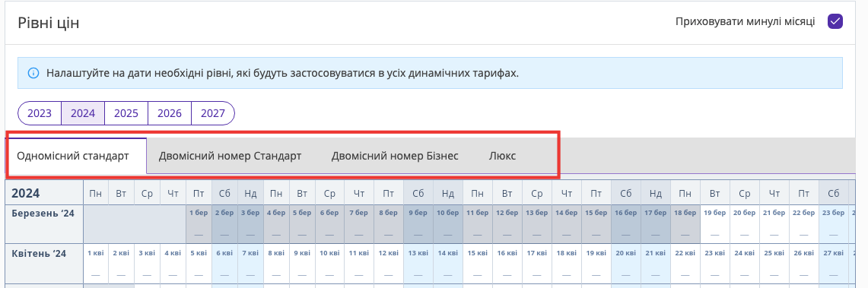Select the '11 бер' day cell
The width and height of the screenshot is (868, 288).
point(478,224)
